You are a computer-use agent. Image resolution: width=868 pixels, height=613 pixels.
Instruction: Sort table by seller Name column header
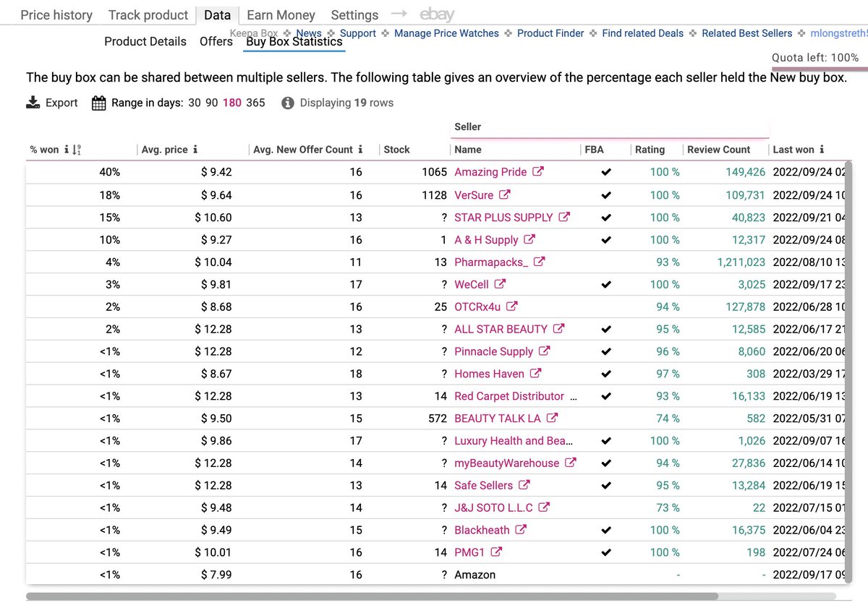[x=468, y=150]
